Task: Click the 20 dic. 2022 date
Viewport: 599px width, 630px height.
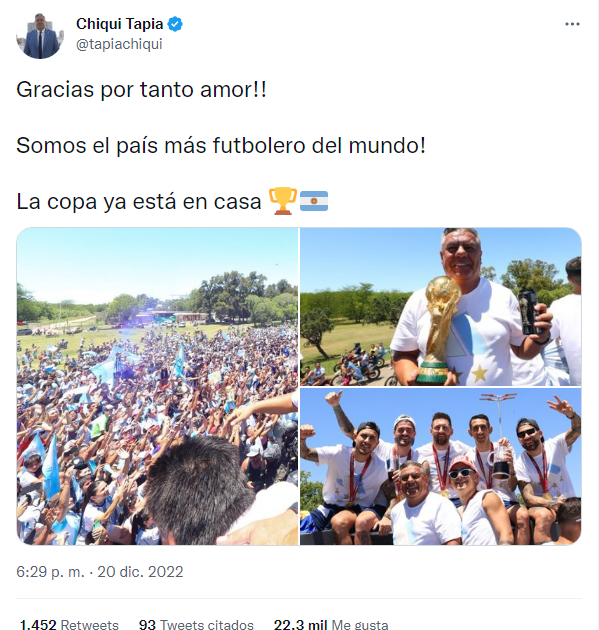Action: [x=140, y=571]
